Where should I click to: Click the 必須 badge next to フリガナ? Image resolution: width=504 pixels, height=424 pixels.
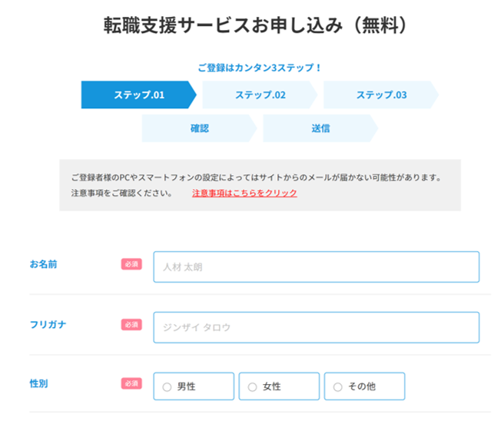coord(131,325)
